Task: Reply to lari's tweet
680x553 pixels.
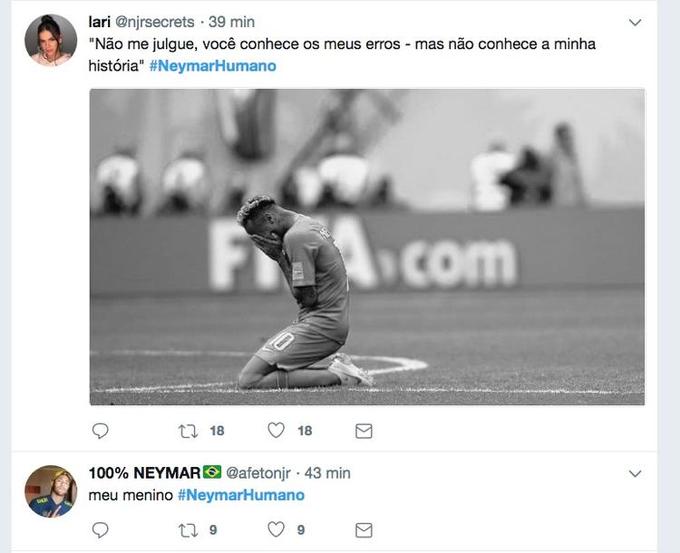Action: pyautogui.click(x=100, y=431)
